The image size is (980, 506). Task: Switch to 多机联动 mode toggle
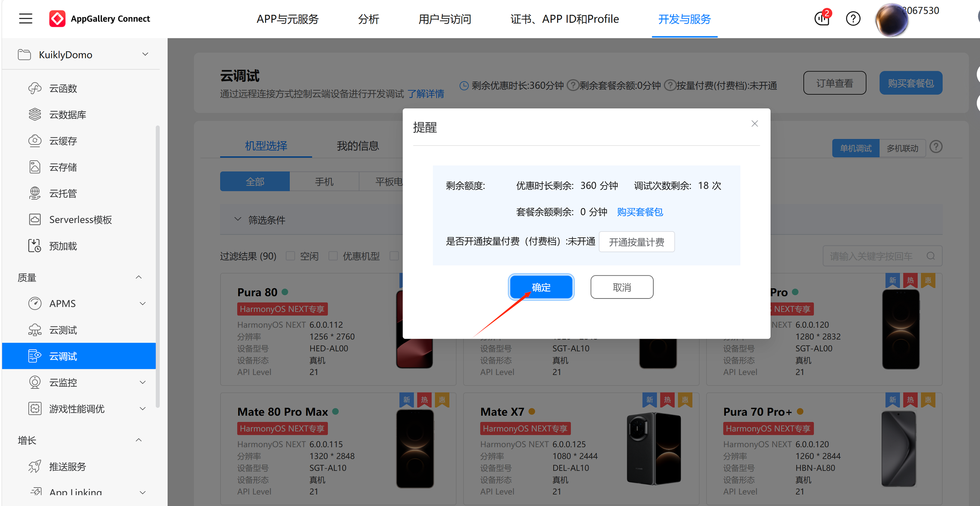(x=902, y=148)
